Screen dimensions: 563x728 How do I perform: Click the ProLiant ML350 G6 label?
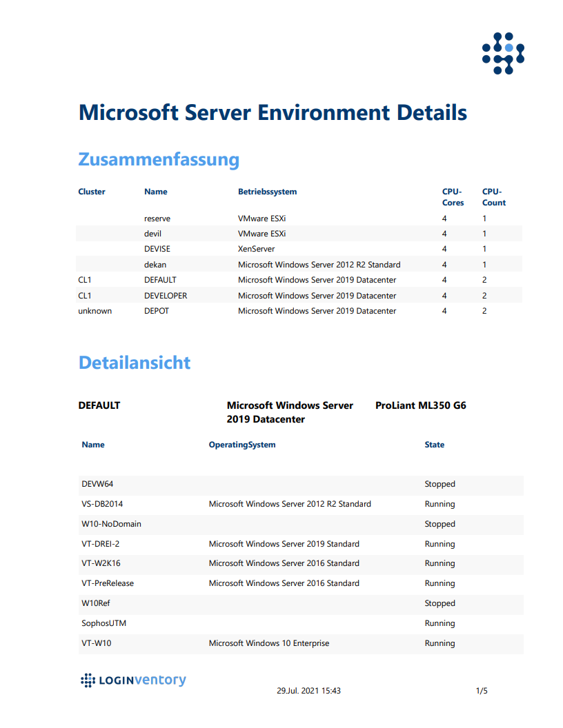tap(421, 405)
